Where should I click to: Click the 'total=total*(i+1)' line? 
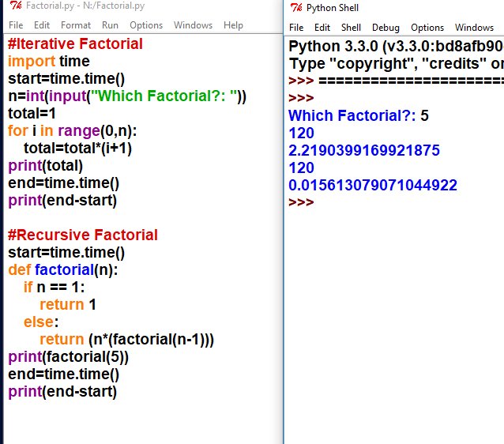(x=77, y=149)
